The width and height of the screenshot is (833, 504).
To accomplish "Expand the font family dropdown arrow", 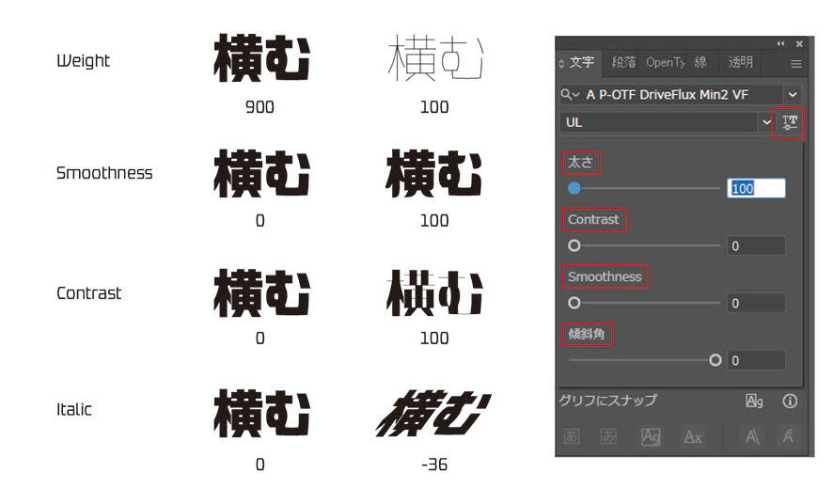I will click(x=793, y=94).
